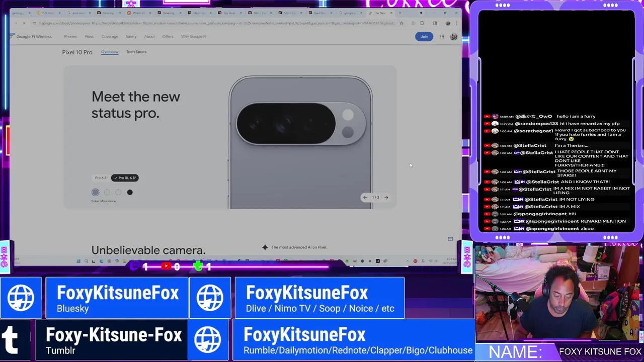Open the Plans nav item
The image size is (644, 362).
pos(89,36)
